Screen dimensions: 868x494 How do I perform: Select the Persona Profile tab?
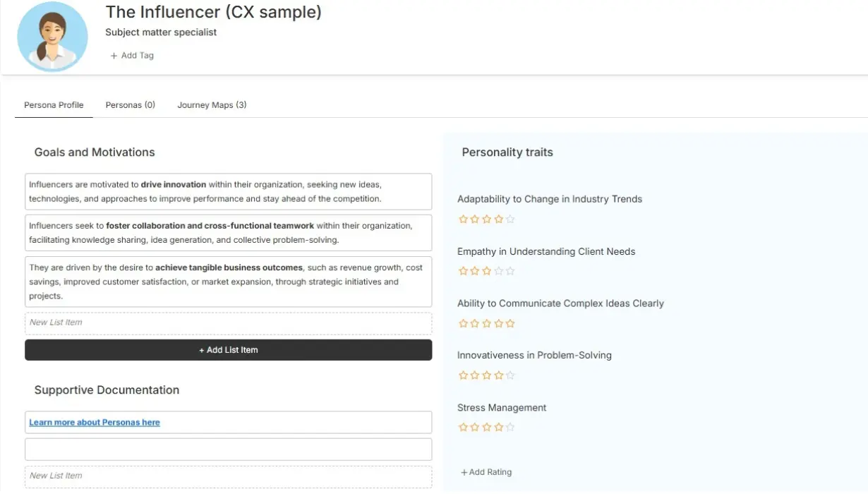53,104
